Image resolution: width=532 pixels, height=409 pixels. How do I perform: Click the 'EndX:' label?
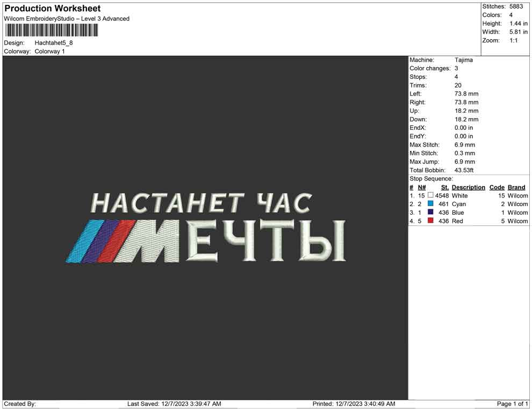click(418, 128)
